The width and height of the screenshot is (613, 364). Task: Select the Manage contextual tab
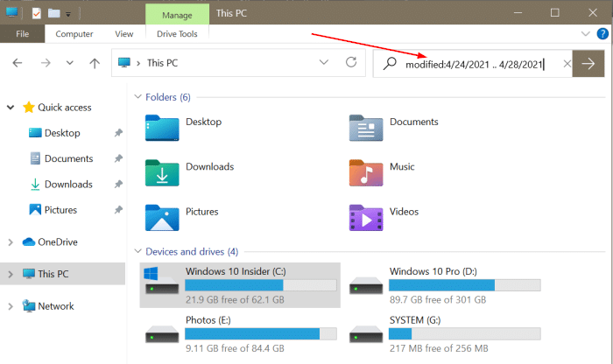177,15
